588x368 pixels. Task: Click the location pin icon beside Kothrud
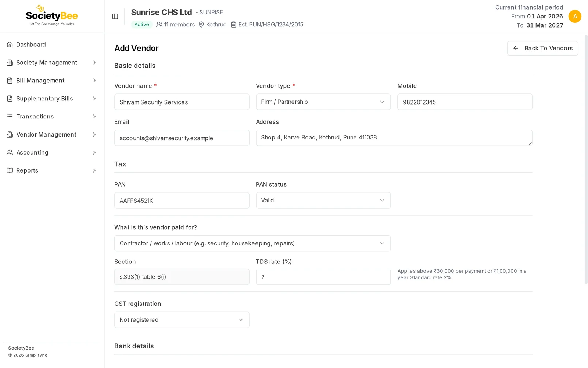click(201, 25)
